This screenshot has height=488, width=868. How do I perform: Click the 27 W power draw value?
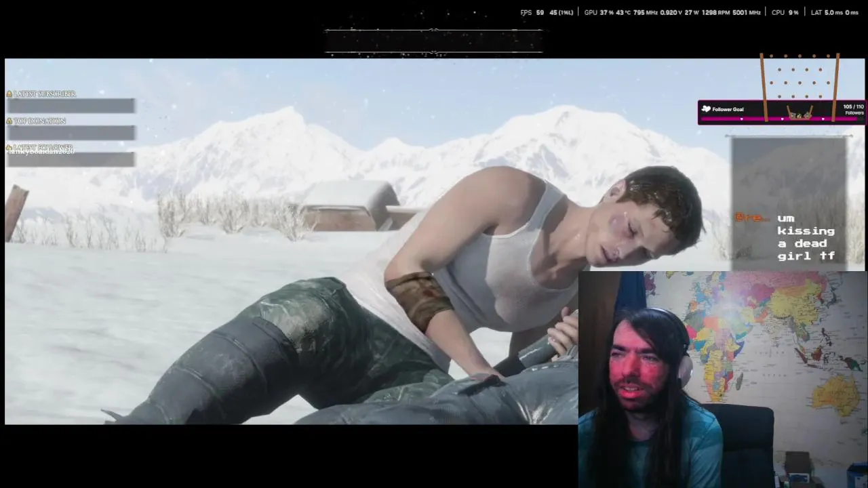(690, 12)
